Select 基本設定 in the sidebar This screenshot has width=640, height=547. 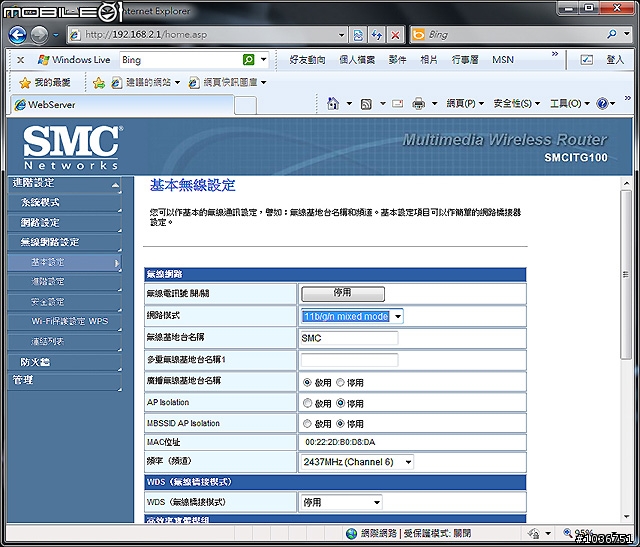coord(64,262)
